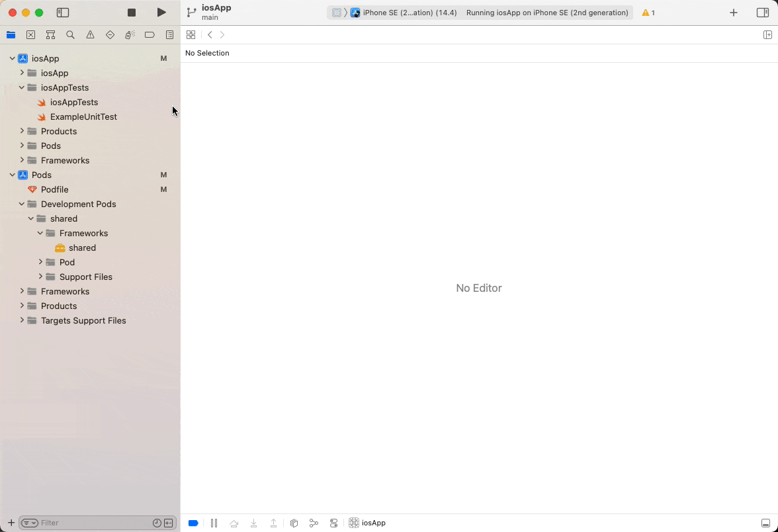Toggle the inspector panel on right

coord(763,13)
